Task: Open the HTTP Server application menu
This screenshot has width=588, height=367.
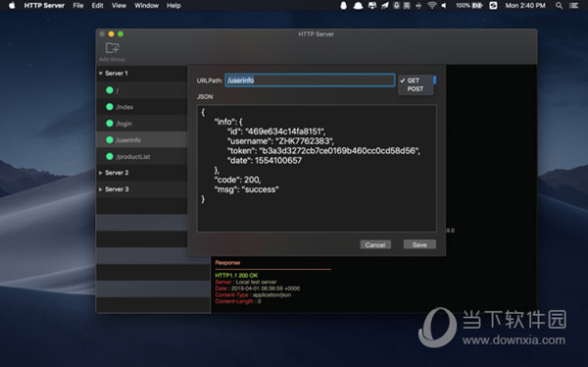Action: [x=44, y=5]
